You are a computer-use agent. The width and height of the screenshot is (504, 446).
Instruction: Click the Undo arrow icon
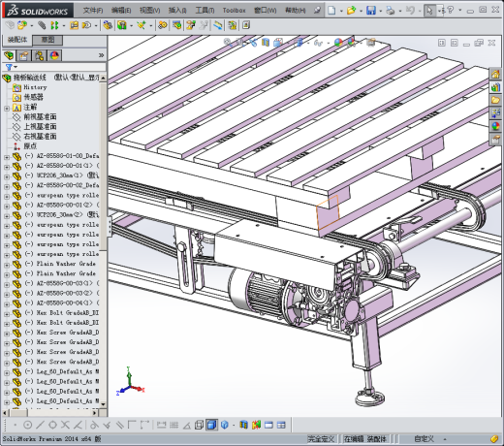[x=410, y=11]
